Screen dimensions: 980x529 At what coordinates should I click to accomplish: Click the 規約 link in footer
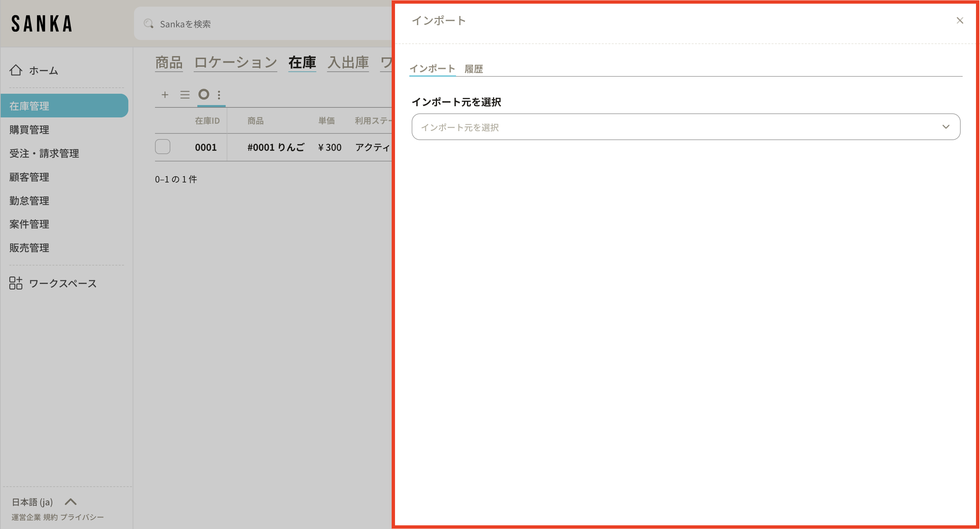point(50,517)
